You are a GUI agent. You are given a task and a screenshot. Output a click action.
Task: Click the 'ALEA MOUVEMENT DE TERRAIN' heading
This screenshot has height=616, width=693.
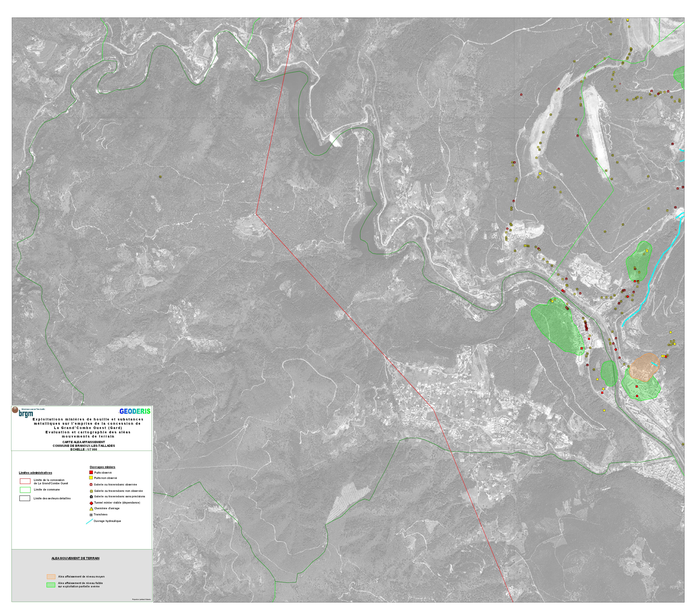pyautogui.click(x=75, y=558)
